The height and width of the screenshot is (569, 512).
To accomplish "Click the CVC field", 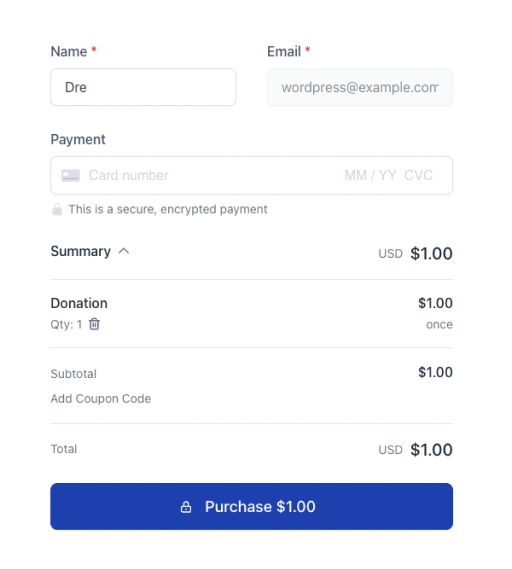I will [418, 176].
